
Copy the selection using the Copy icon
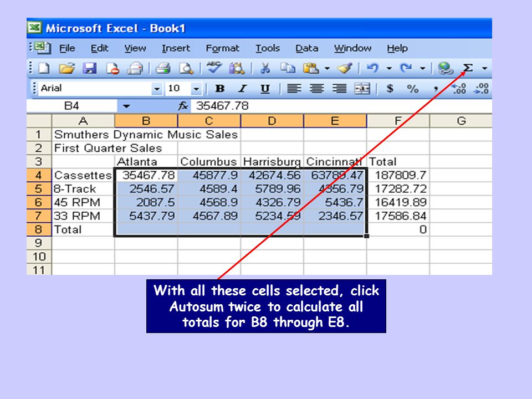click(288, 68)
